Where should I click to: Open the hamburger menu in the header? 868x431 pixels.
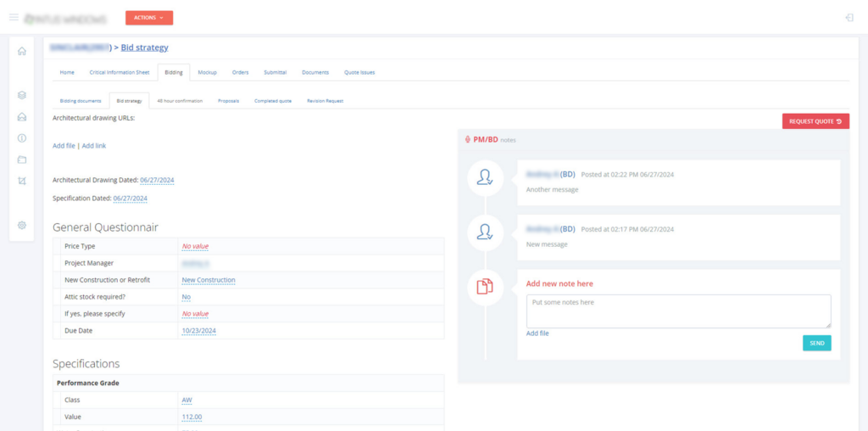tap(14, 17)
